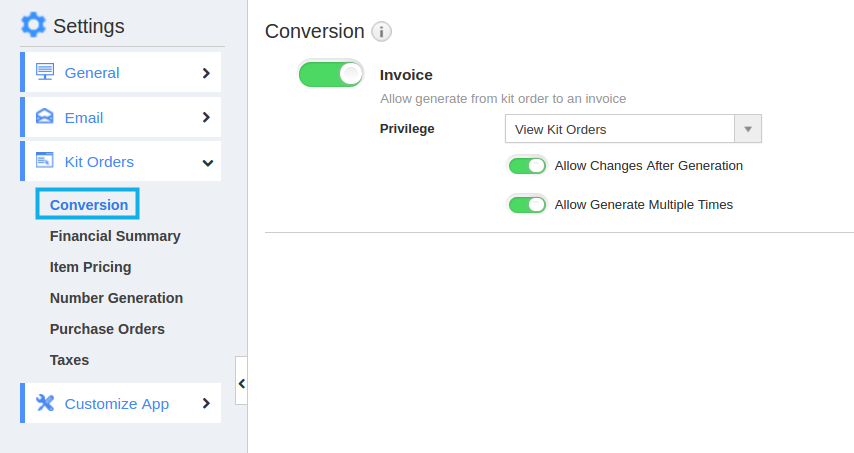Viewport: 854px width, 453px height.
Task: Turn off Allow Generate Multiple Times
Action: coord(527,205)
